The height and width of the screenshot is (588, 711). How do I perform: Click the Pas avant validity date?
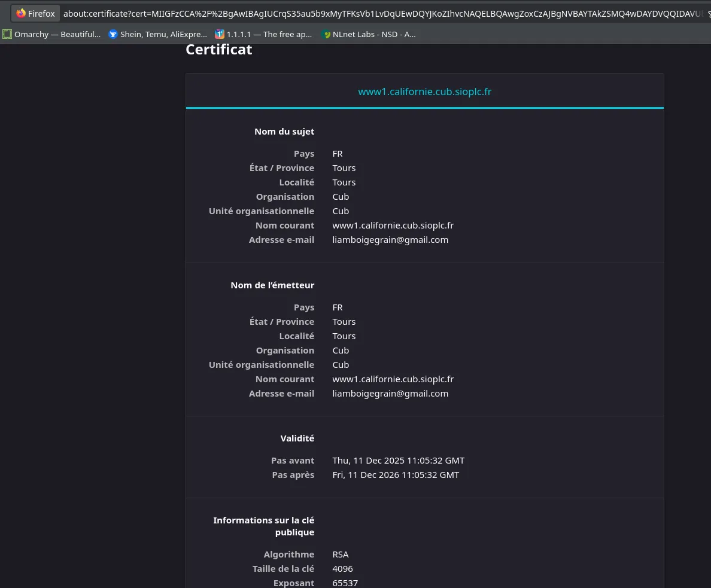(398, 461)
